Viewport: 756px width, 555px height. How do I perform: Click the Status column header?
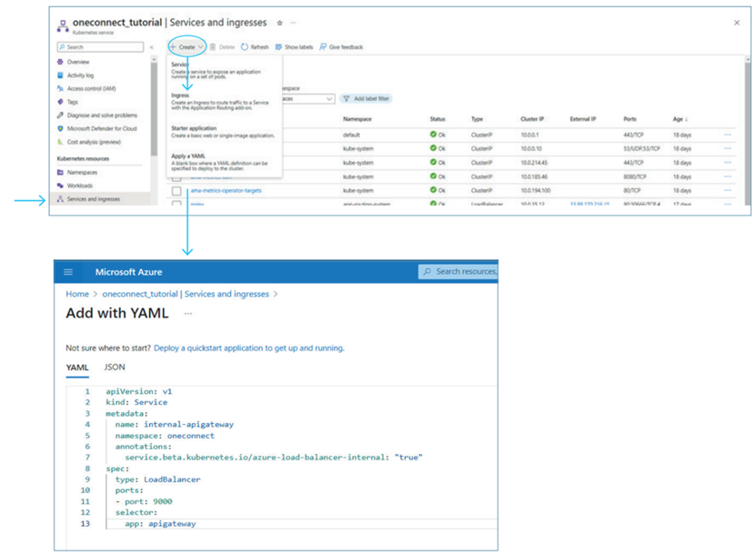pyautogui.click(x=438, y=119)
